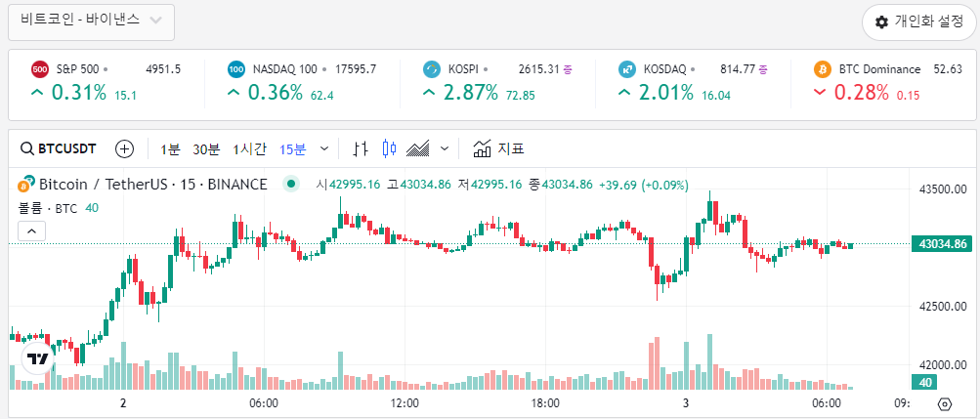Viewport: 980px width, 419px height.
Task: Switch to the 1분 interval
Action: tap(170, 148)
